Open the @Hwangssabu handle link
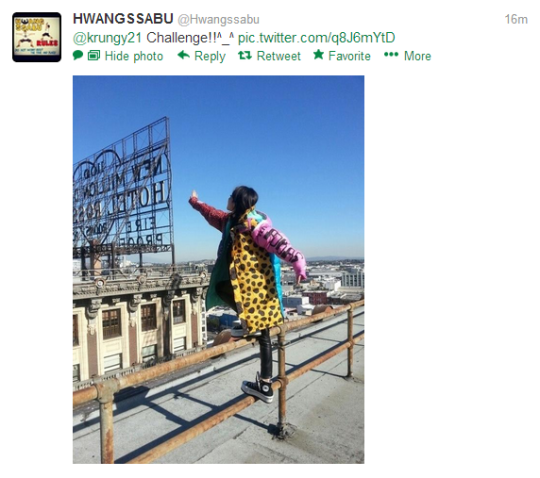 coord(218,20)
